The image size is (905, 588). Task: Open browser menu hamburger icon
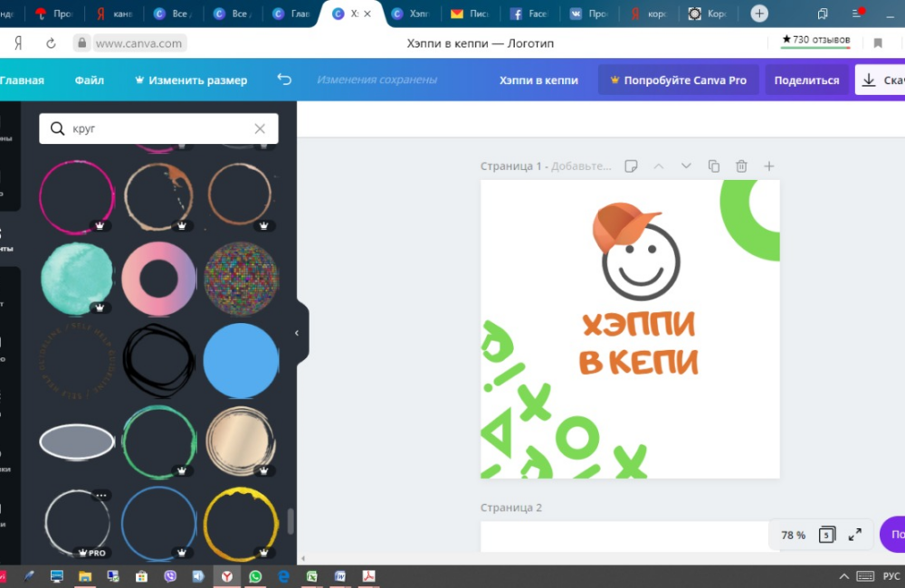857,14
